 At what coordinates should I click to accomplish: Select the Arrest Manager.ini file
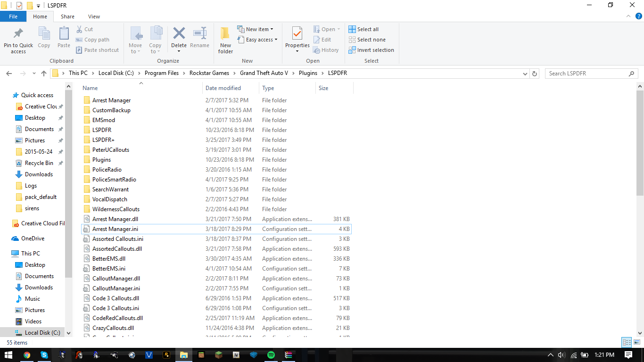point(216,229)
